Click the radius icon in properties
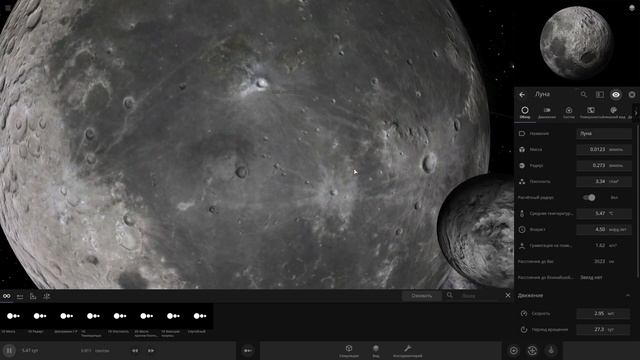 522,165
